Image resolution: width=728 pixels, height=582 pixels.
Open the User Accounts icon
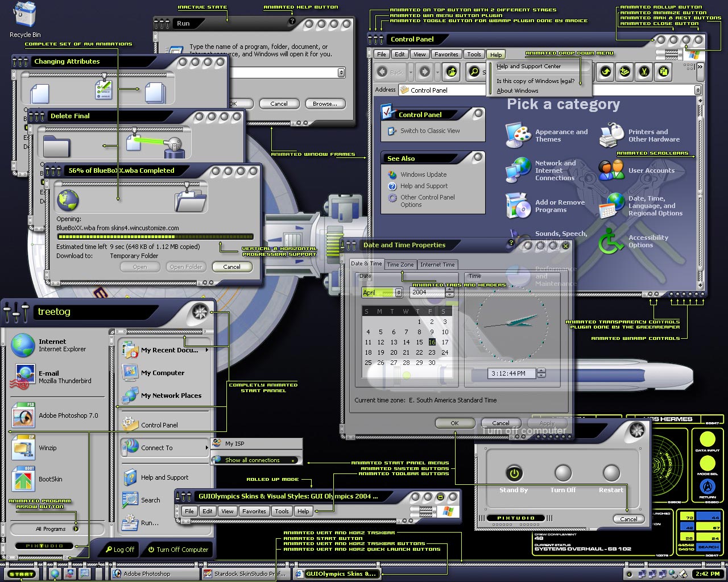611,170
